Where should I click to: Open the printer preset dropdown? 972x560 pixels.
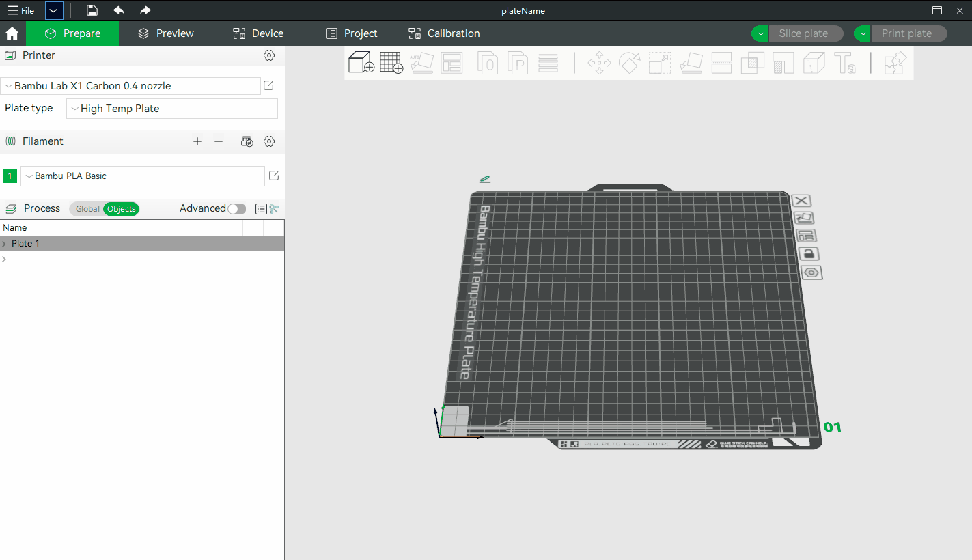[x=130, y=86]
